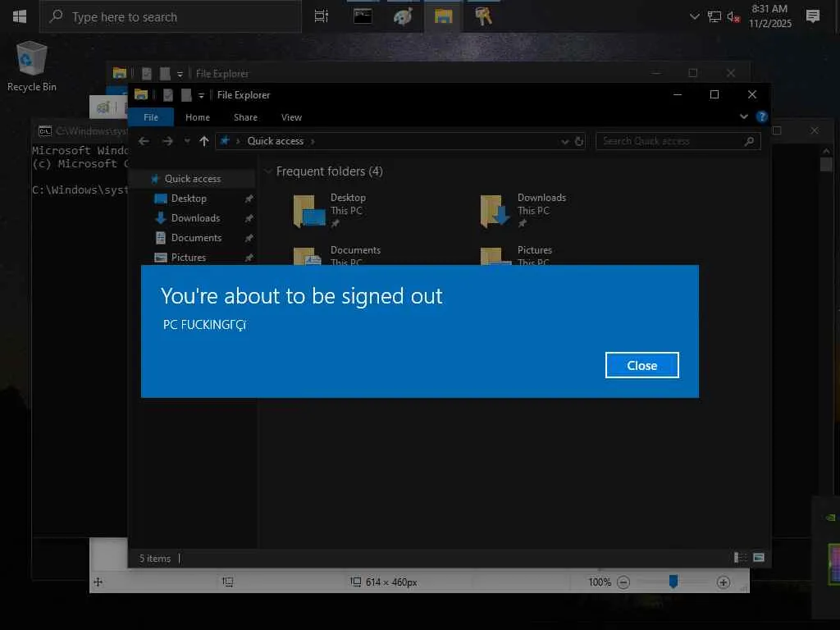Switch to the Home ribbon tab
840x630 pixels.
[198, 117]
